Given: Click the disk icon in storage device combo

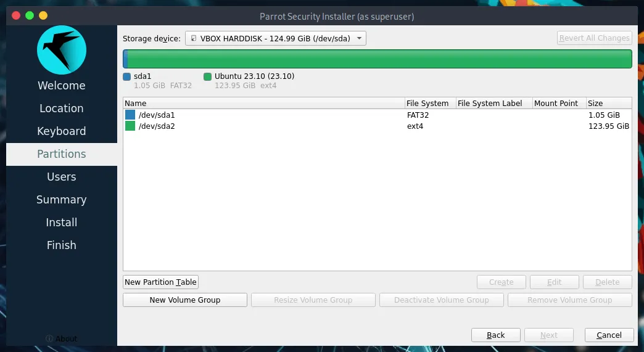Looking at the screenshot, I should coord(194,38).
